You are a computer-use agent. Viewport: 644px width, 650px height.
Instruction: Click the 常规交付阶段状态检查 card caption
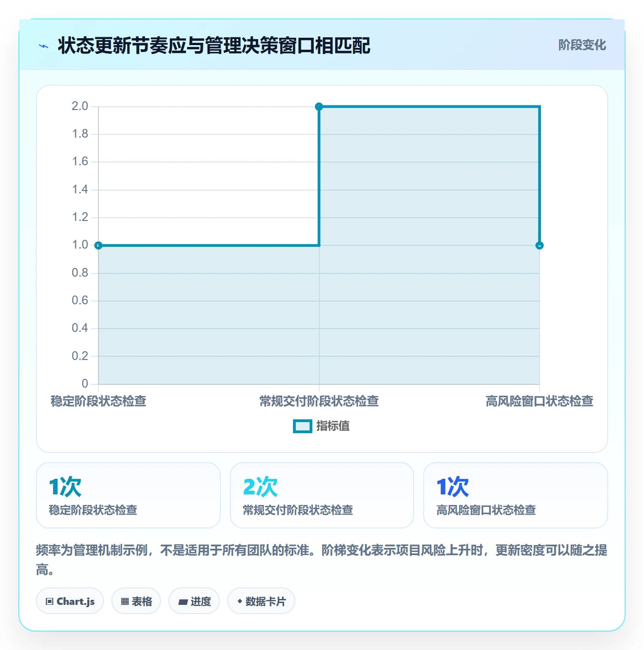298,510
